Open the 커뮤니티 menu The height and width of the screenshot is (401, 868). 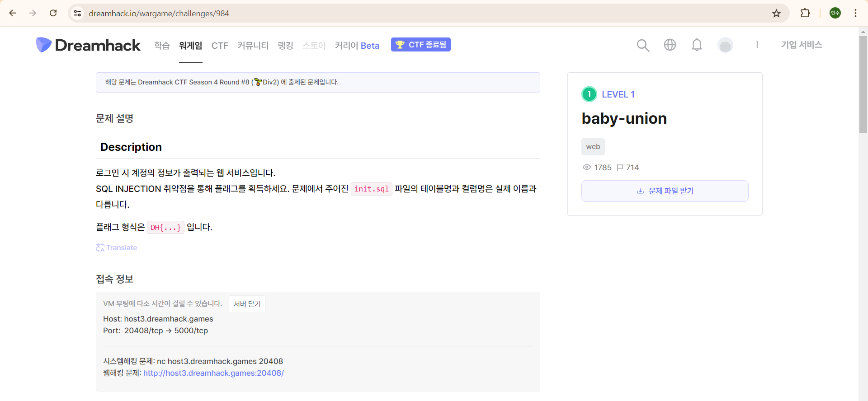click(x=253, y=45)
